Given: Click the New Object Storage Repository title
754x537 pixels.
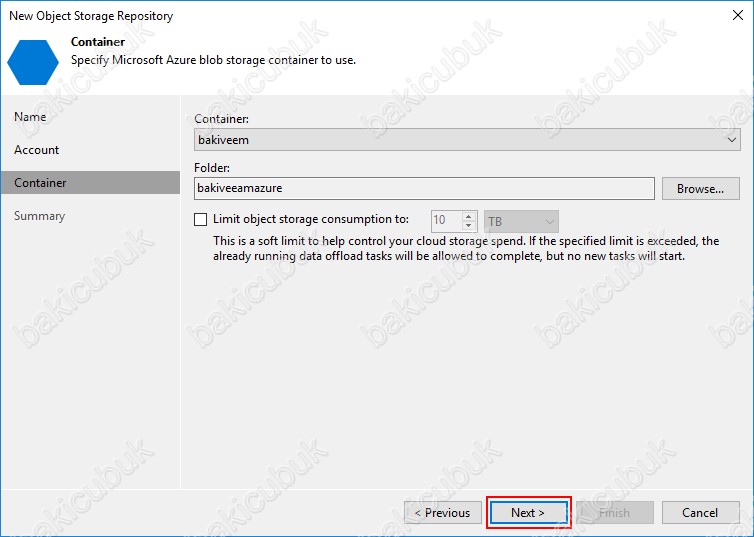Looking at the screenshot, I should (x=91, y=16).
